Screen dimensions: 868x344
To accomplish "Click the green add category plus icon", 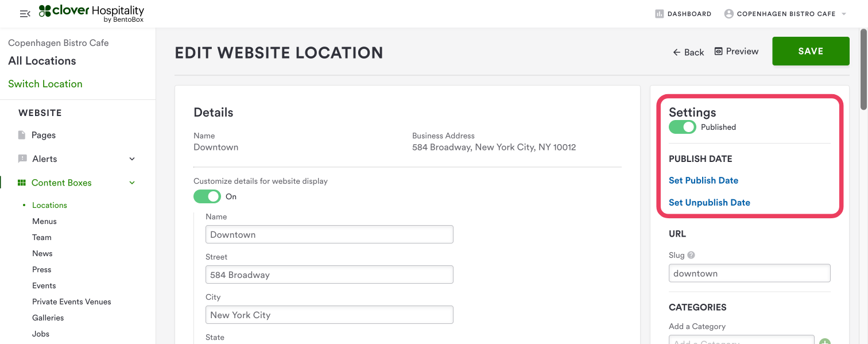I will click(824, 342).
